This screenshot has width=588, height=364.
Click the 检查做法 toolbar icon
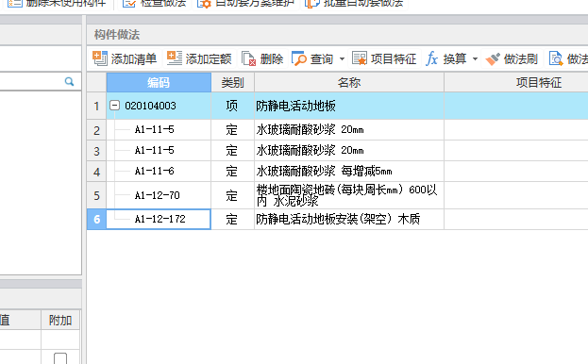[x=129, y=4]
